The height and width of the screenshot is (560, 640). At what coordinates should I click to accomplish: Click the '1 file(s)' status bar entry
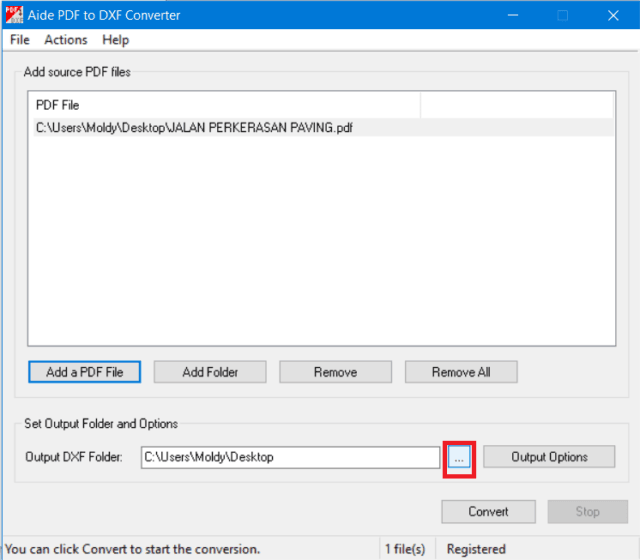pyautogui.click(x=405, y=549)
